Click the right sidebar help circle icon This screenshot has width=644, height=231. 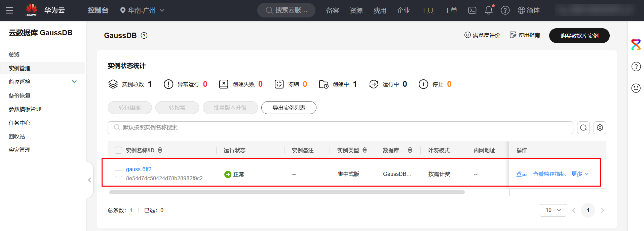[x=636, y=67]
